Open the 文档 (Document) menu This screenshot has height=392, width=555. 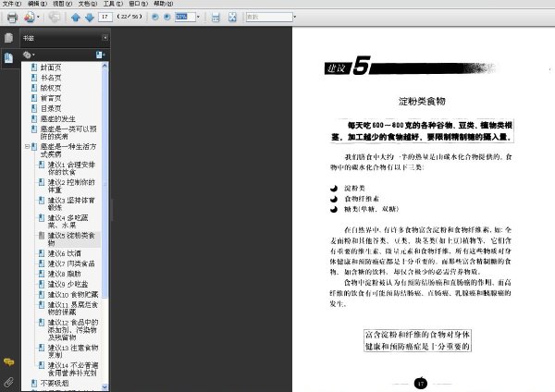[x=88, y=4]
